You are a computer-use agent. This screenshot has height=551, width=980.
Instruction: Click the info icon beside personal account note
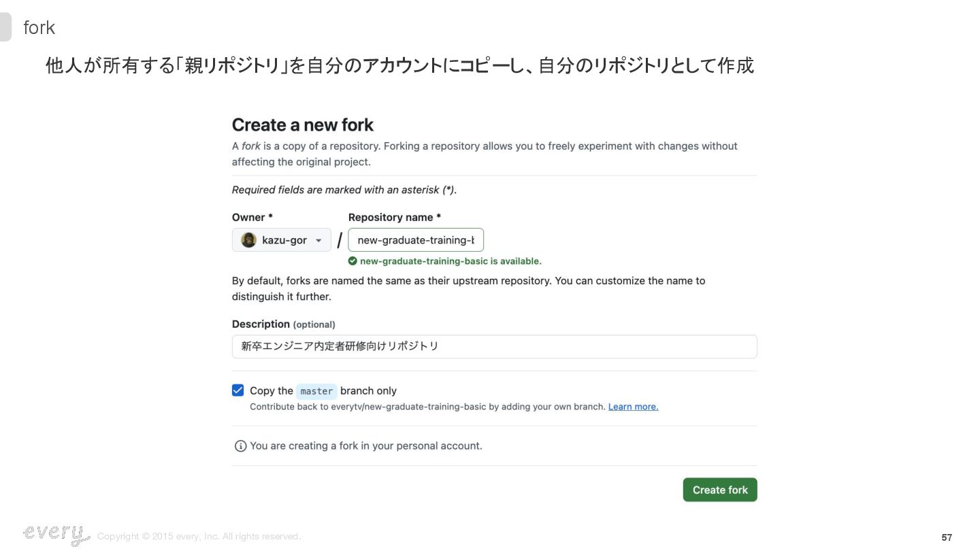pos(240,446)
